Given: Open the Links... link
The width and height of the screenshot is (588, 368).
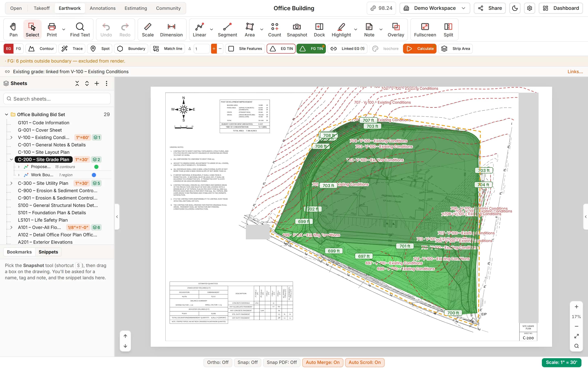Looking at the screenshot, I should [575, 72].
